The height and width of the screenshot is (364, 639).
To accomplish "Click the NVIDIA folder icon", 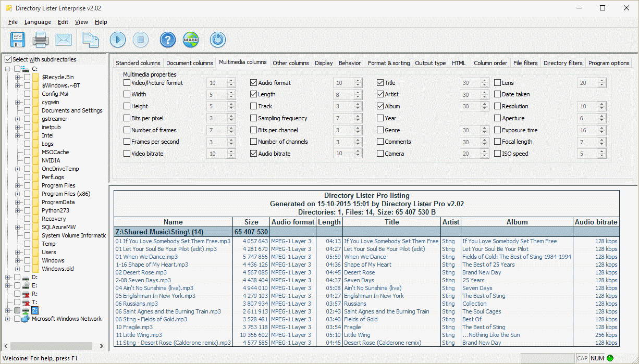I will click(35, 160).
